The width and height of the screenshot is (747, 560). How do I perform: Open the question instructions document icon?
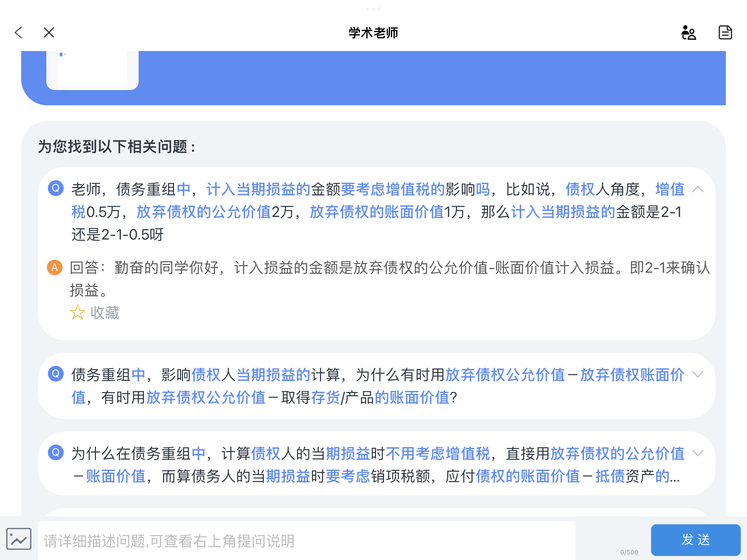pos(725,33)
